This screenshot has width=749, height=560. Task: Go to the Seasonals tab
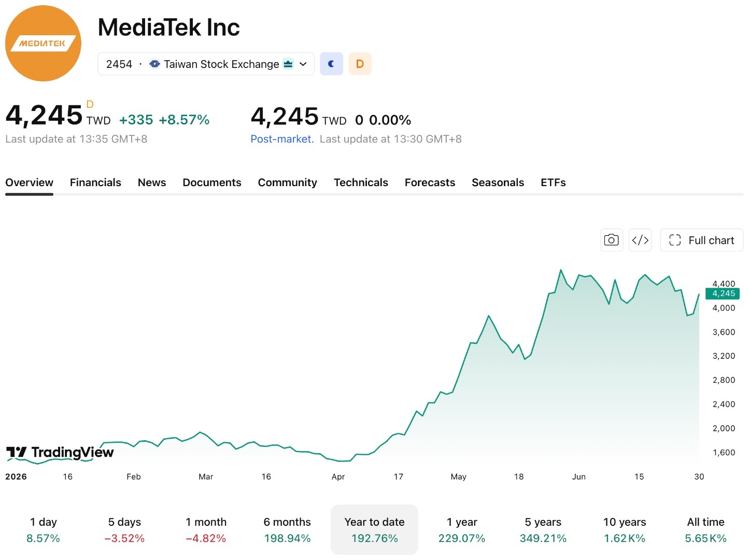pyautogui.click(x=498, y=183)
